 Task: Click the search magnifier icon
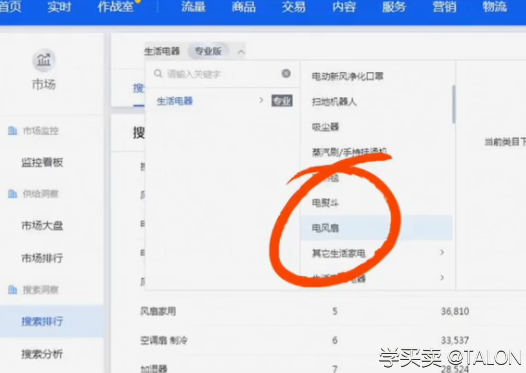point(158,73)
